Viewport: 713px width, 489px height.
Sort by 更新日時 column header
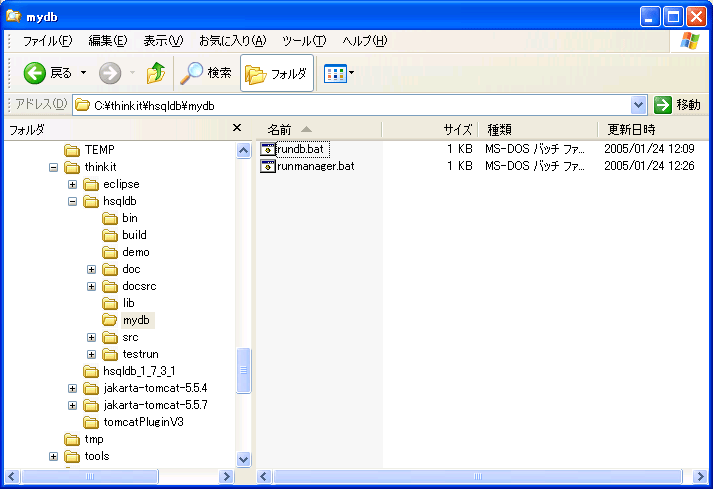point(653,130)
